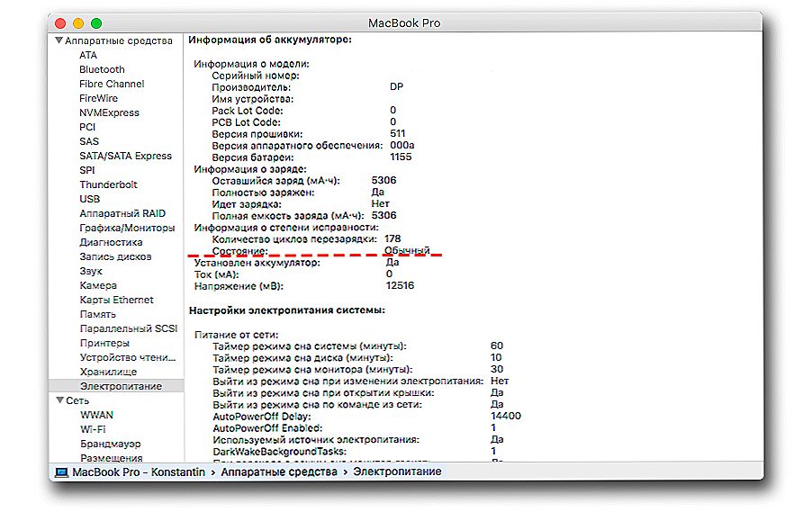Open the Thunderbolt entry

pos(108,184)
